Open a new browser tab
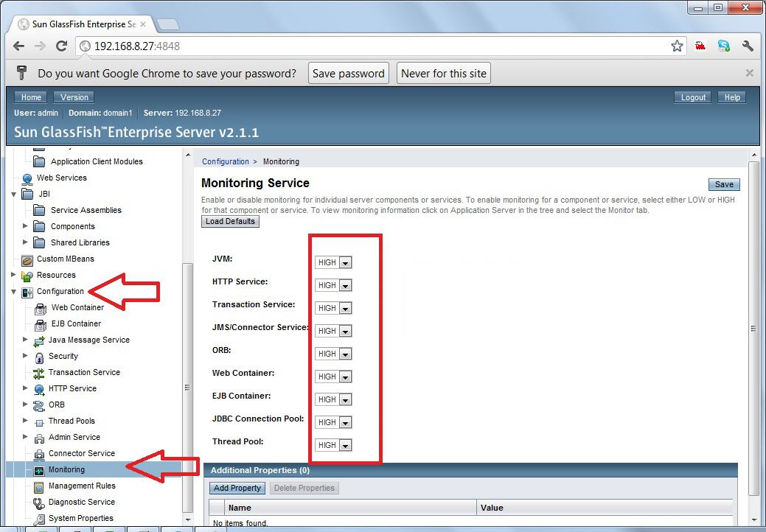This screenshot has height=532, width=766. [x=168, y=24]
